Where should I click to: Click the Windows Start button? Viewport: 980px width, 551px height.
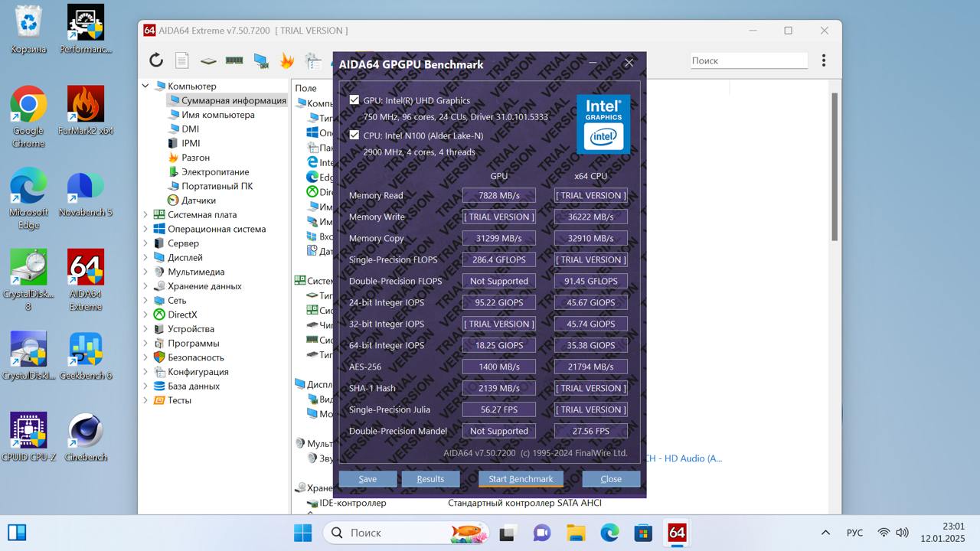(303, 533)
